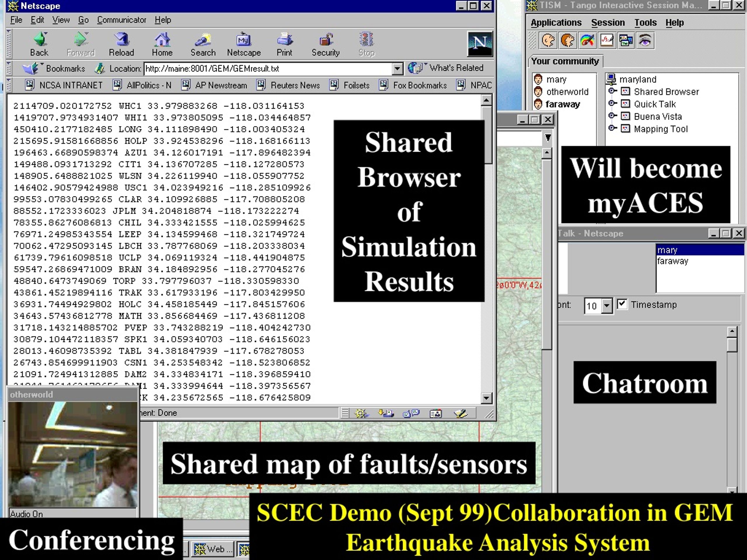Click the page location icon next to Location

point(100,69)
